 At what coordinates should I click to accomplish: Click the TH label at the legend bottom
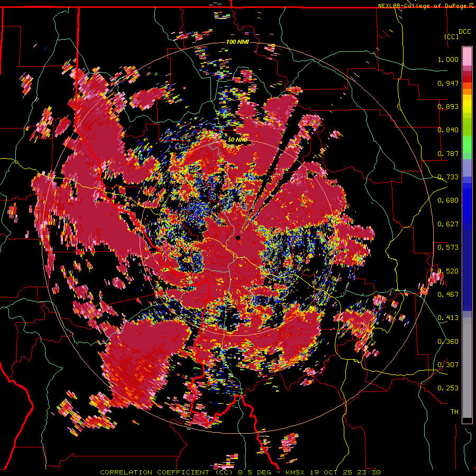coord(454,412)
